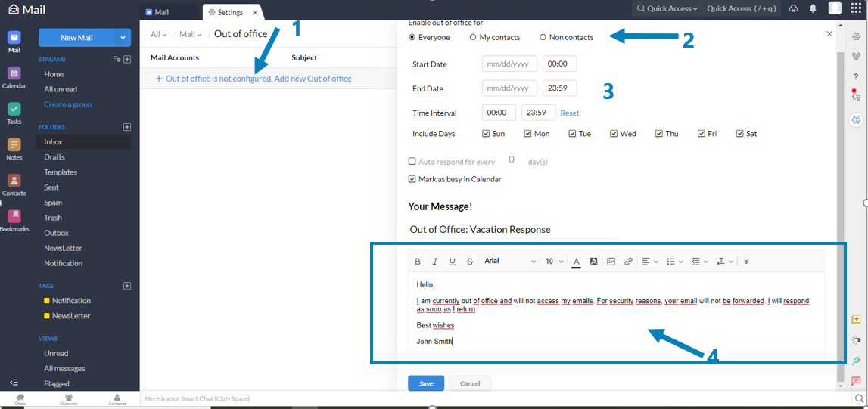The width and height of the screenshot is (868, 409).
Task: Add a new tag with plus icon
Action: 127,286
